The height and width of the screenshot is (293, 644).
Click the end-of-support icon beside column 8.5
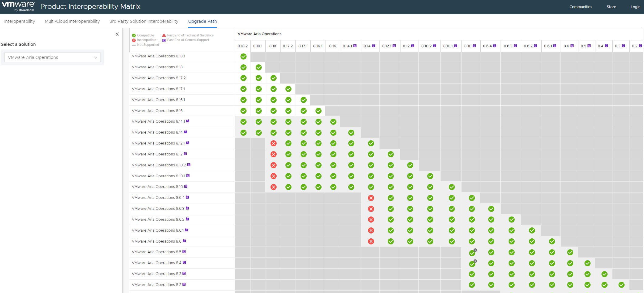(589, 46)
